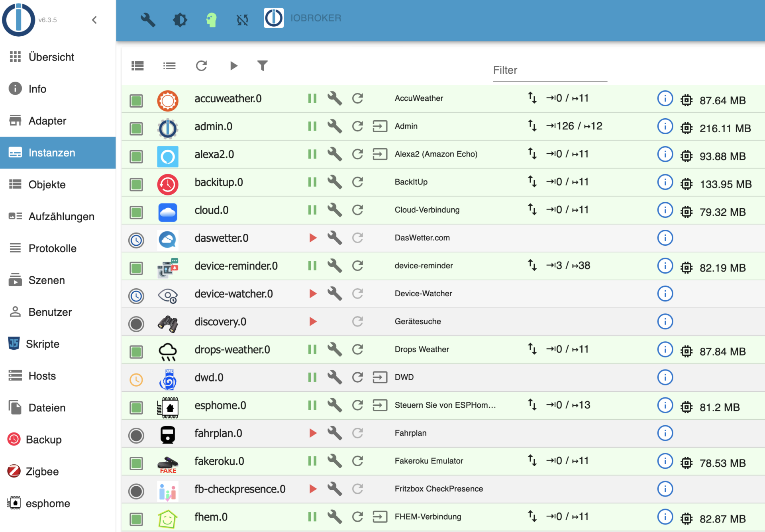Image resolution: width=765 pixels, height=532 pixels.
Task: Open configuration wrench for backitup.0
Action: click(335, 182)
